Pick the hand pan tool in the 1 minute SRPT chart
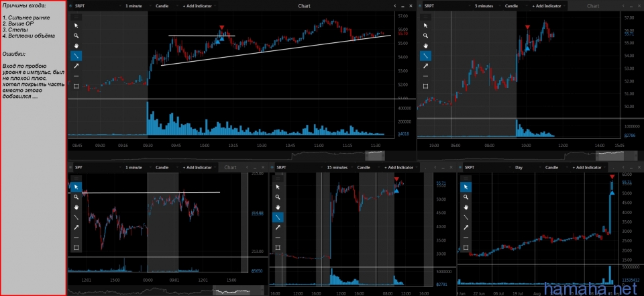 (x=76, y=45)
